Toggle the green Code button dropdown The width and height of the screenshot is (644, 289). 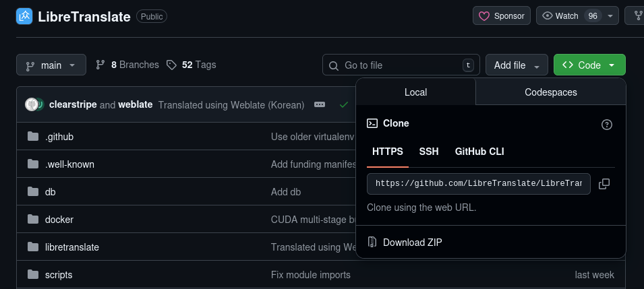point(589,65)
